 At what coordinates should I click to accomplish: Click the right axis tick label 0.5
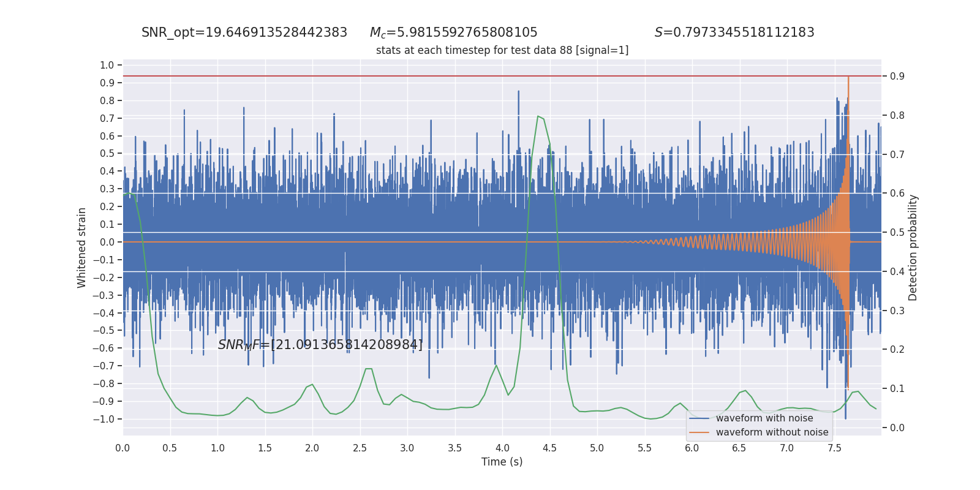[x=897, y=232]
